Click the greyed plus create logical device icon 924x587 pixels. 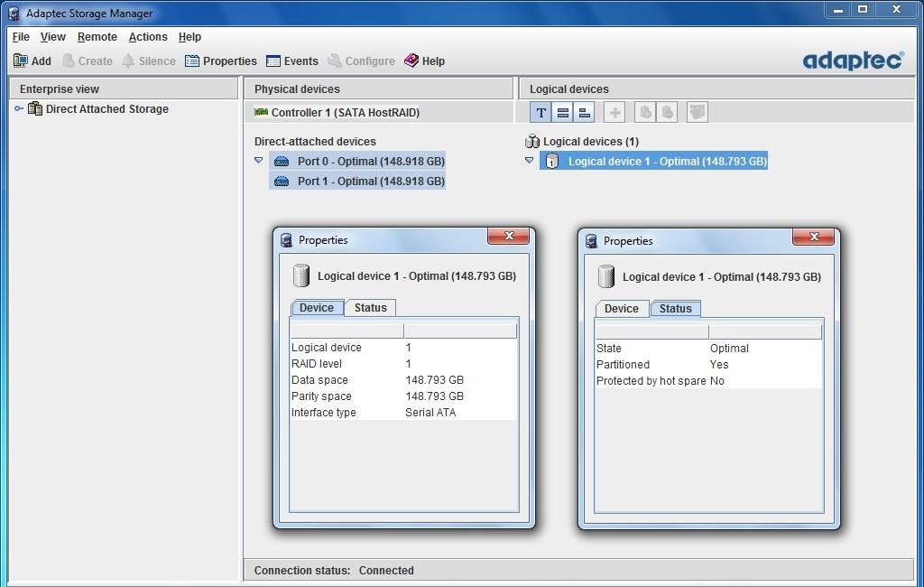click(x=614, y=112)
